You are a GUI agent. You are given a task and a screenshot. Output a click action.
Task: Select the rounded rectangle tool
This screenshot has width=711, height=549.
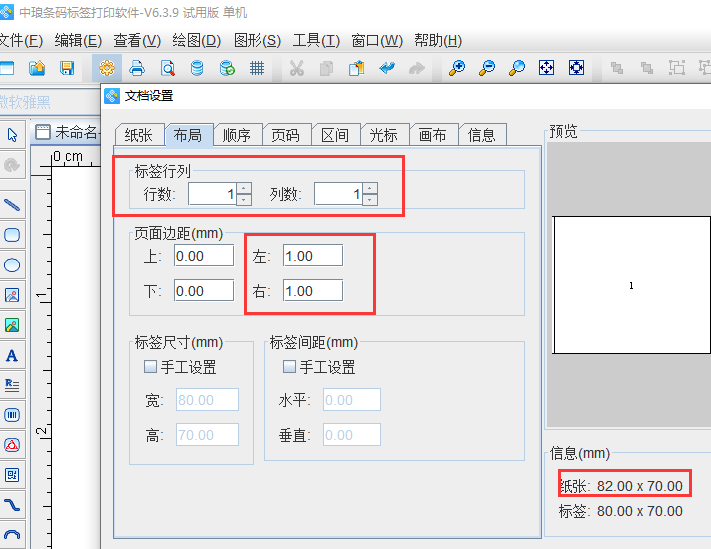click(x=12, y=235)
